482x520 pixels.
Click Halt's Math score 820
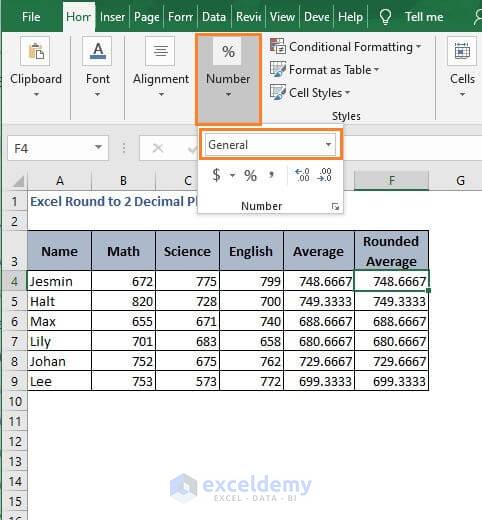[x=123, y=301]
